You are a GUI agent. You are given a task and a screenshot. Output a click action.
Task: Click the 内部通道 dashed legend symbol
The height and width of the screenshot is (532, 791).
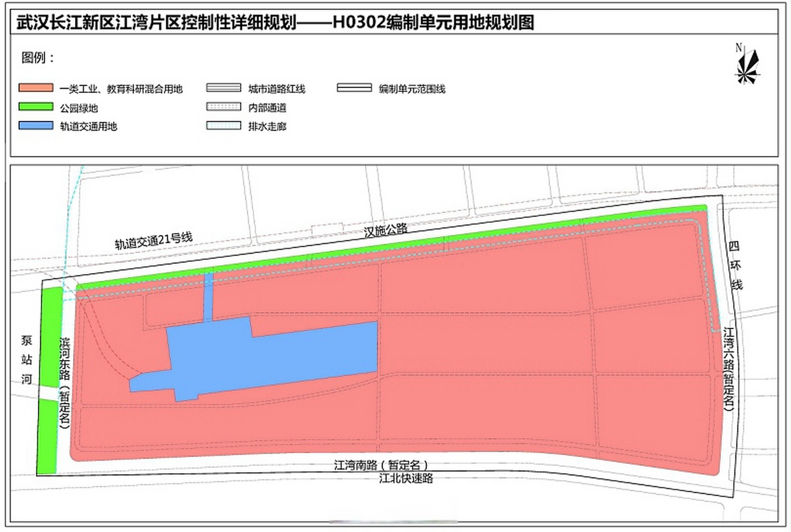point(224,107)
